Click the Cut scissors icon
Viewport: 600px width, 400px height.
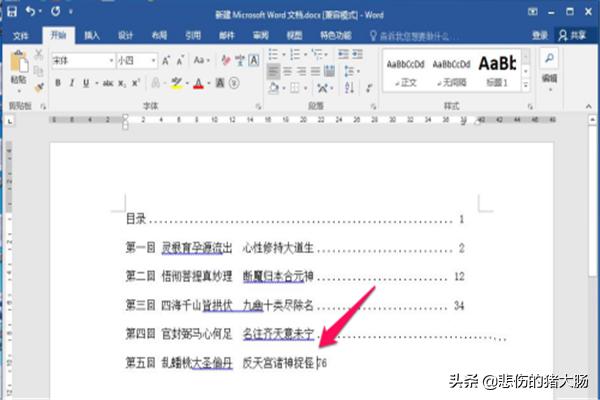39,55
